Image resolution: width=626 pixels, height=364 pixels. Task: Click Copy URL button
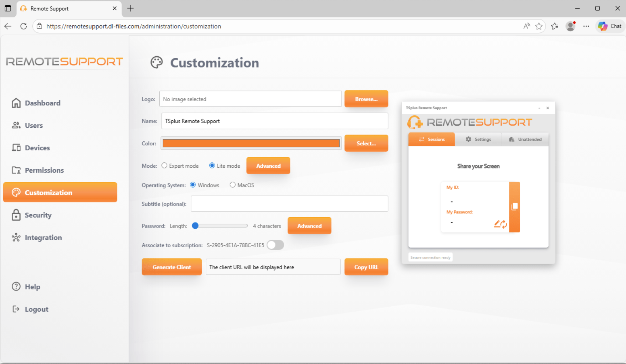coord(366,267)
